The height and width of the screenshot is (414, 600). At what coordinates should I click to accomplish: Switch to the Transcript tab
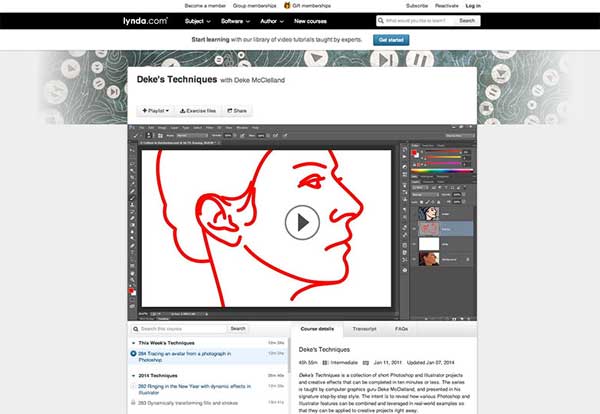364,329
